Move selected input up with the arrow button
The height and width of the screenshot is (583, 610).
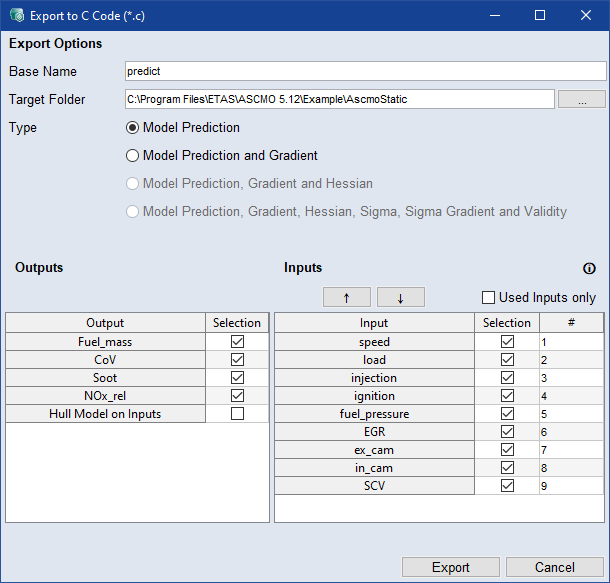[x=347, y=297]
